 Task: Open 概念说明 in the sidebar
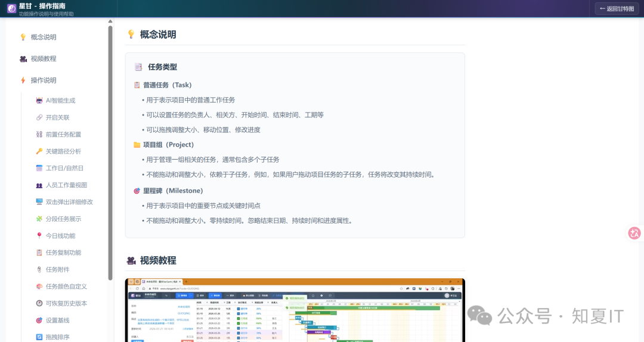(44, 37)
